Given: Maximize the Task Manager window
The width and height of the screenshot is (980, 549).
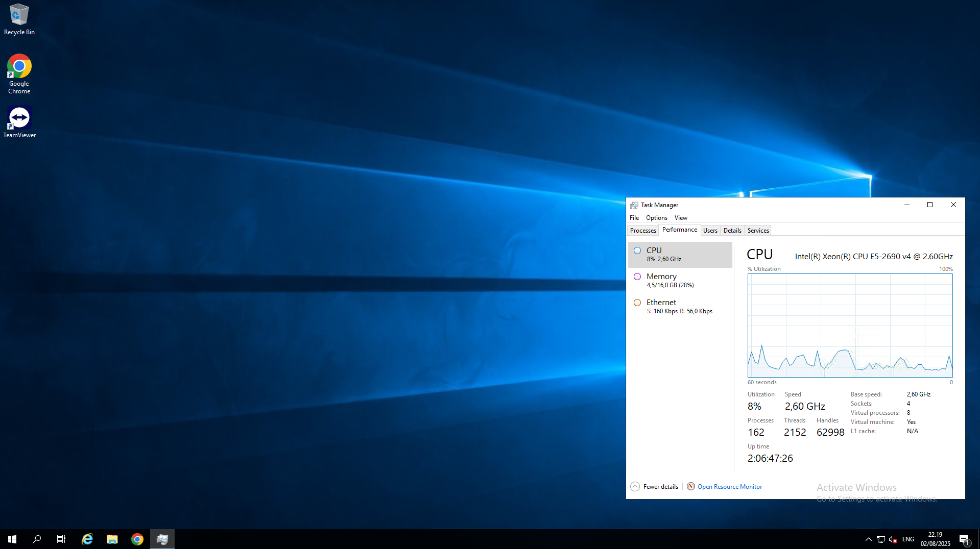Looking at the screenshot, I should click(930, 205).
